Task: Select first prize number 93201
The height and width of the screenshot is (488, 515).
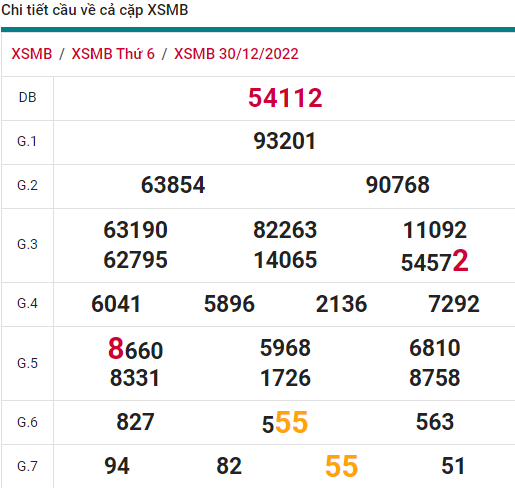Action: tap(284, 141)
